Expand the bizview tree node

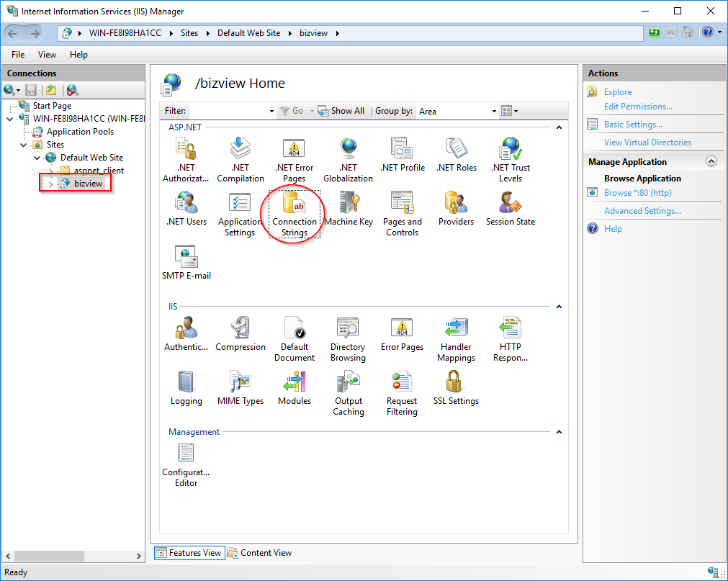(x=50, y=184)
